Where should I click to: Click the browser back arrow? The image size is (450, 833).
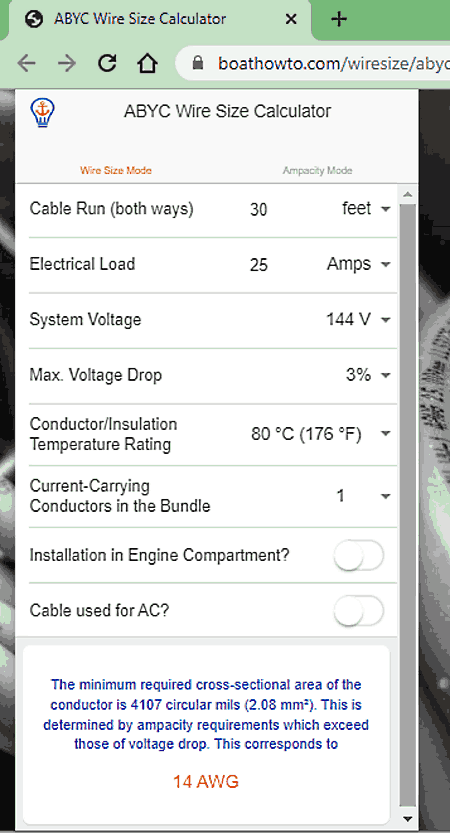(x=26, y=64)
